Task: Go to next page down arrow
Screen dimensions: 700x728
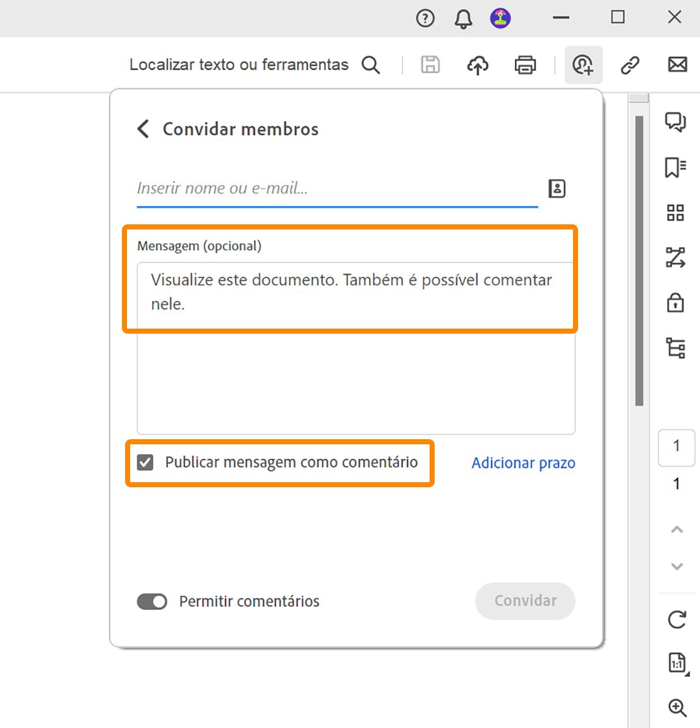Action: point(677,566)
